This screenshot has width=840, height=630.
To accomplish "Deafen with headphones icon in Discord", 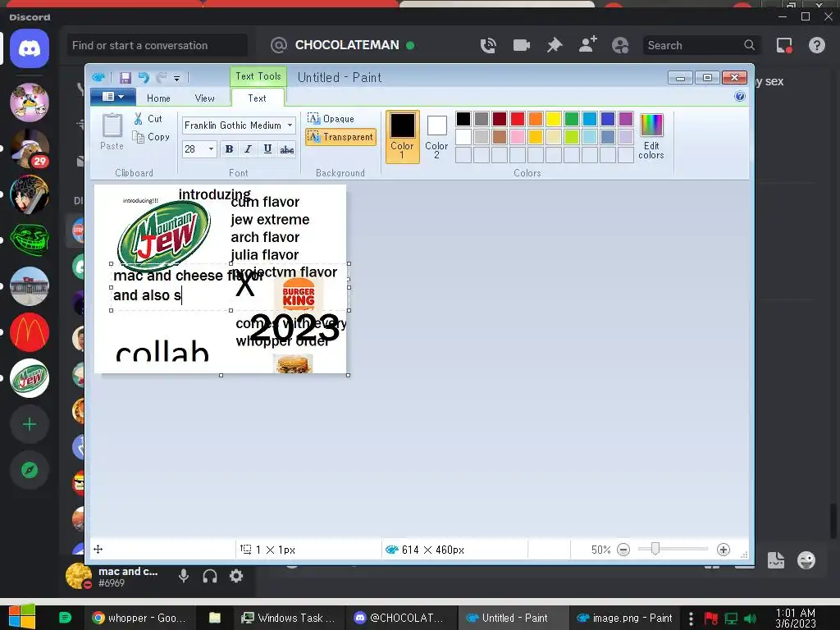I will coord(210,577).
